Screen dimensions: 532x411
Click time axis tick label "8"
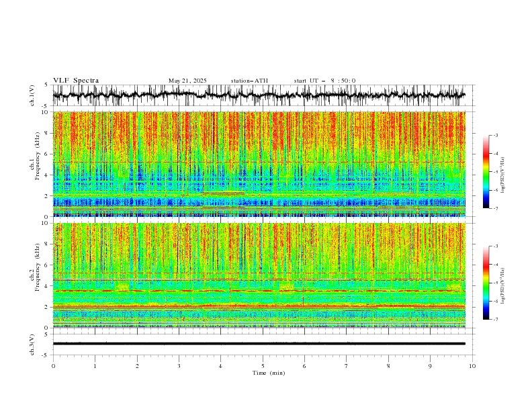388,366
